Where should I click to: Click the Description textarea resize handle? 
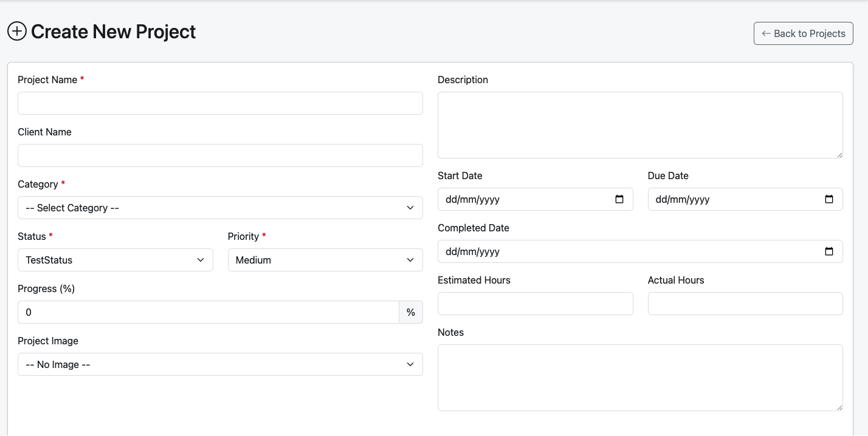tap(839, 154)
